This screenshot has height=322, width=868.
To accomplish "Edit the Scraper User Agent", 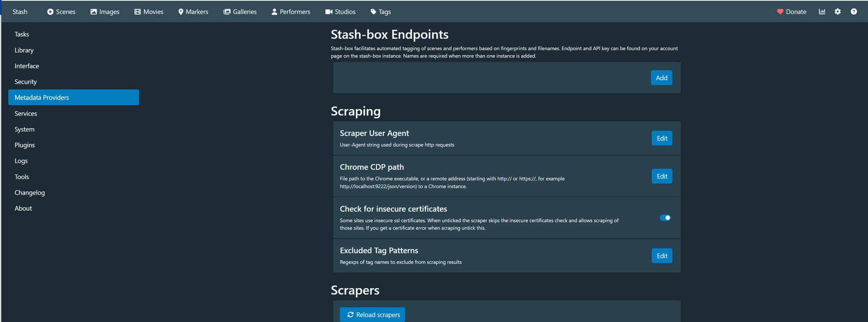I will [662, 138].
